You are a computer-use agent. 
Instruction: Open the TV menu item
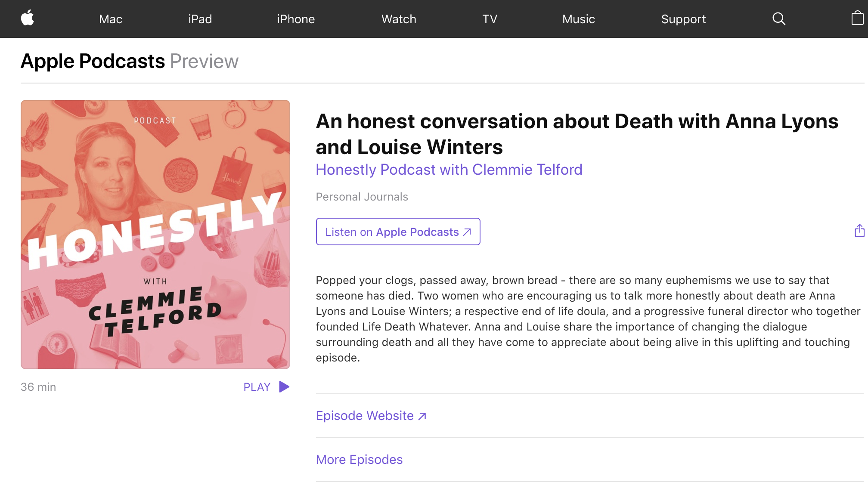(x=490, y=19)
